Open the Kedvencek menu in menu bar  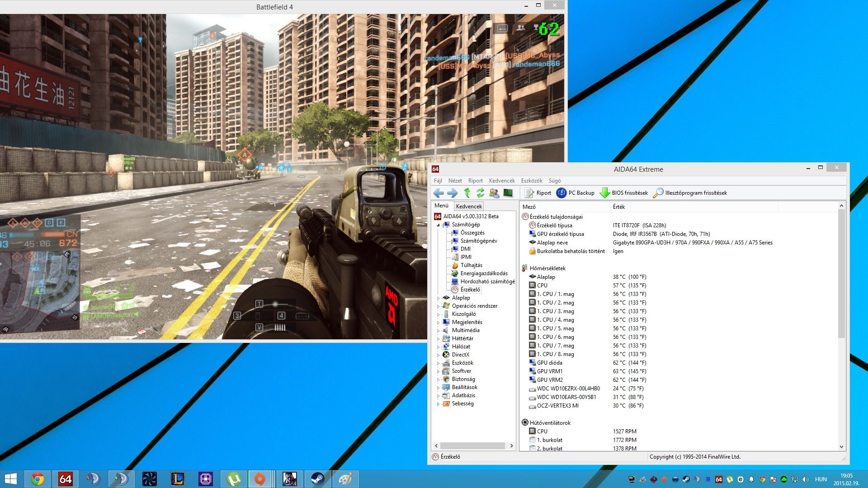tap(502, 181)
